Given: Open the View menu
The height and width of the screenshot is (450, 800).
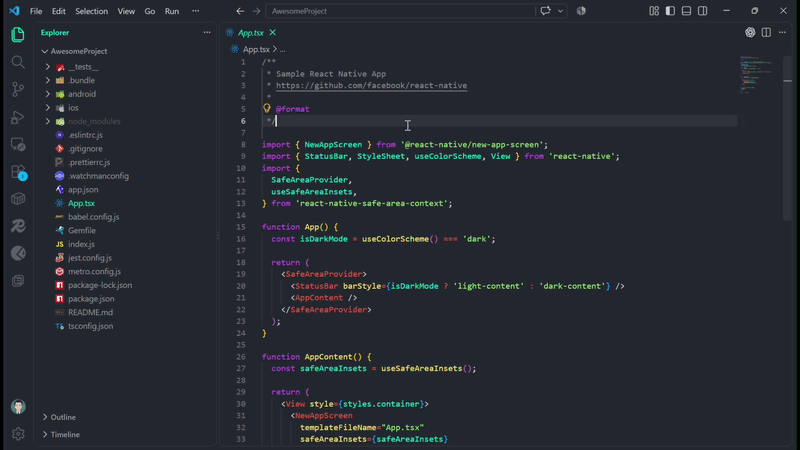Looking at the screenshot, I should tap(126, 11).
